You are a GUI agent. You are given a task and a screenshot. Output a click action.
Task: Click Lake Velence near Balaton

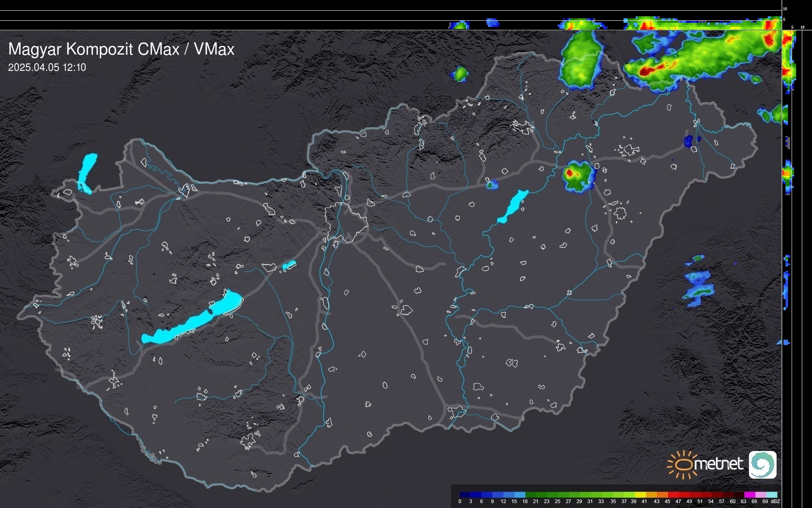point(289,265)
